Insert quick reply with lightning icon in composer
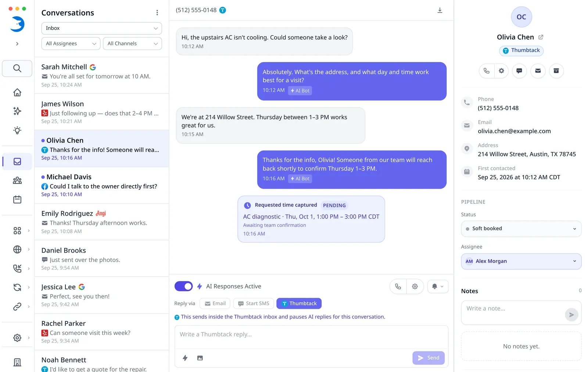 click(185, 358)
